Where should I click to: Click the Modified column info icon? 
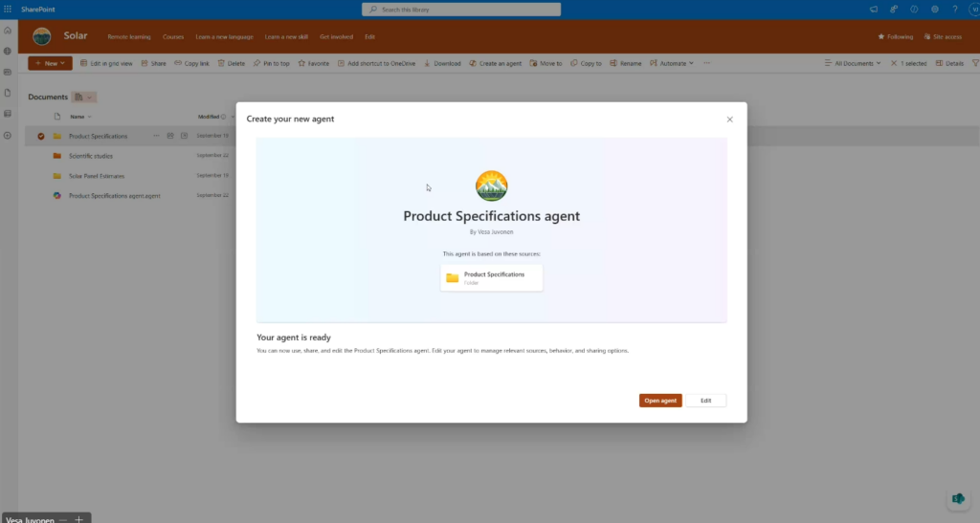(223, 117)
